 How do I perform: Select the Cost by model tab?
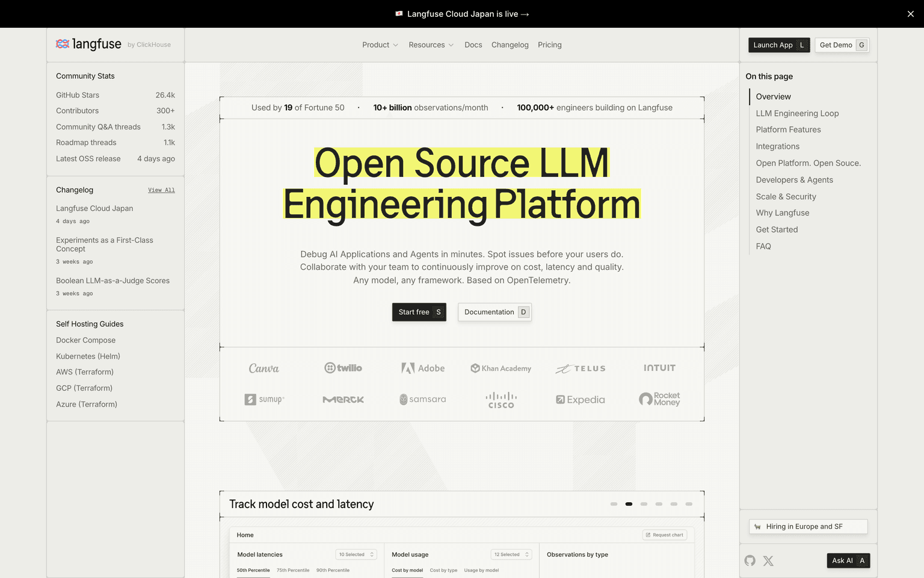407,570
